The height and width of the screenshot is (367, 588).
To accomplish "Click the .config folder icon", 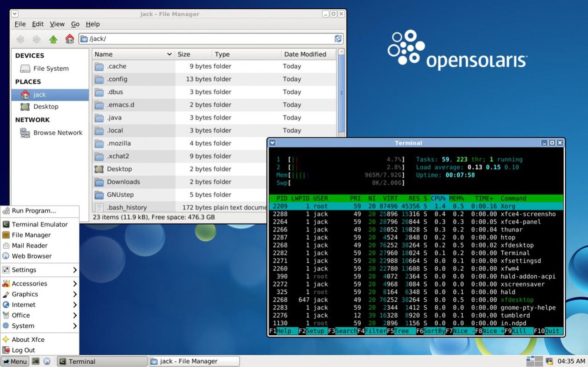I will [x=99, y=79].
